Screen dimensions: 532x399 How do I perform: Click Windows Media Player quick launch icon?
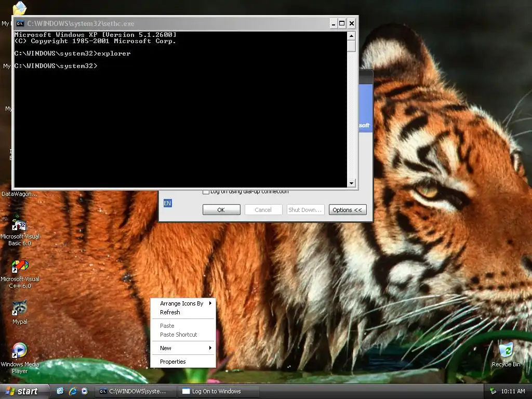click(85, 391)
